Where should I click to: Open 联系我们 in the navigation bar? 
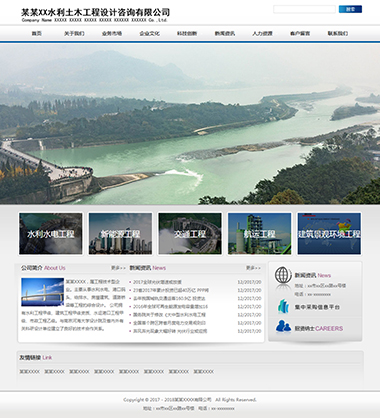(338, 33)
